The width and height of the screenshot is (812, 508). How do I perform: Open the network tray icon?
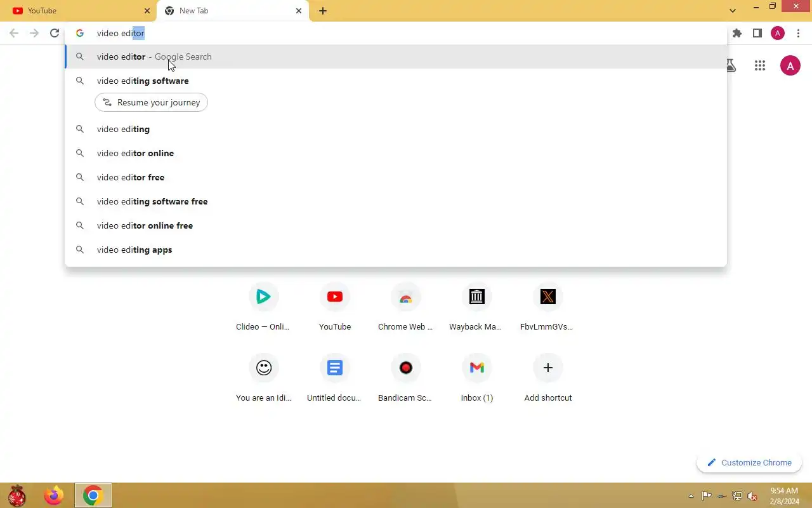[737, 496]
